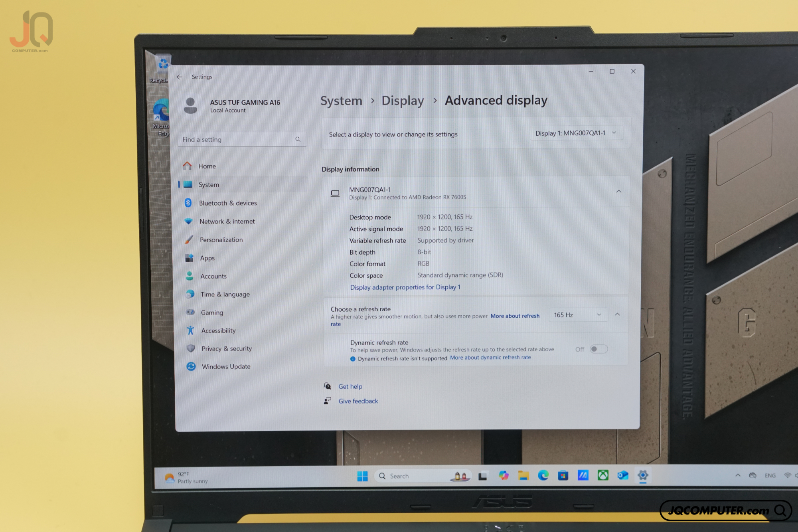
Task: Maximize the Settings window
Action: pyautogui.click(x=612, y=71)
